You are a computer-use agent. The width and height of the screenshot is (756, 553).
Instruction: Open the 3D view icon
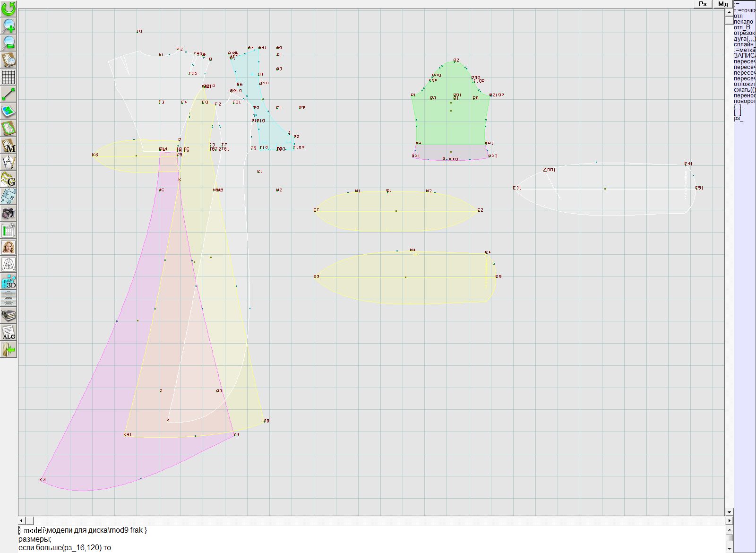[x=9, y=282]
